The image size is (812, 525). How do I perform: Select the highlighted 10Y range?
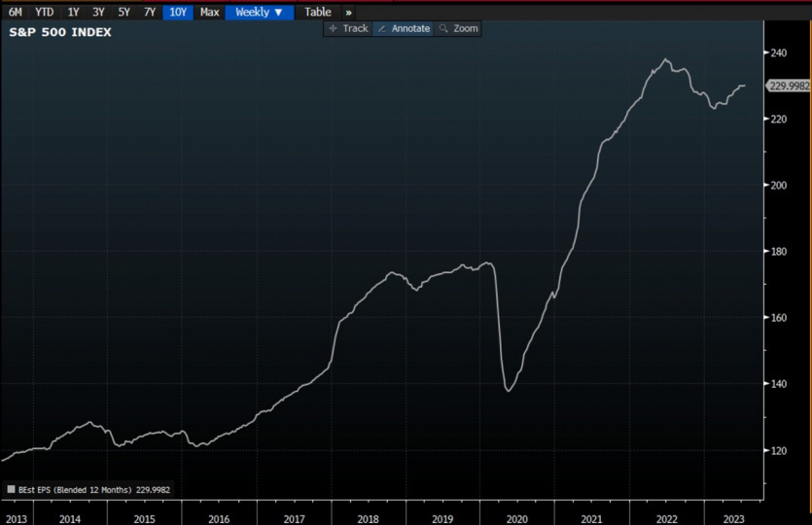(178, 12)
